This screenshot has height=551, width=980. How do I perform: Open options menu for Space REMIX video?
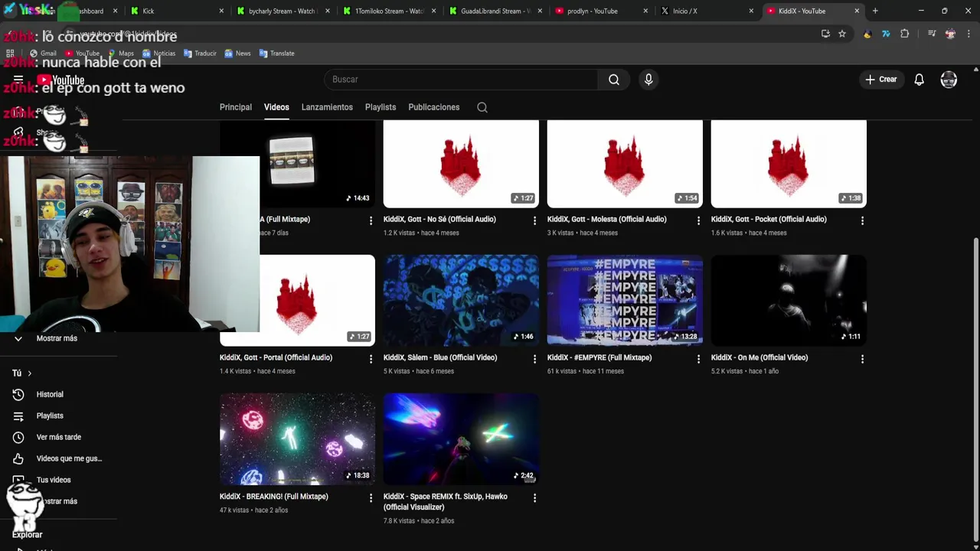[x=534, y=497]
